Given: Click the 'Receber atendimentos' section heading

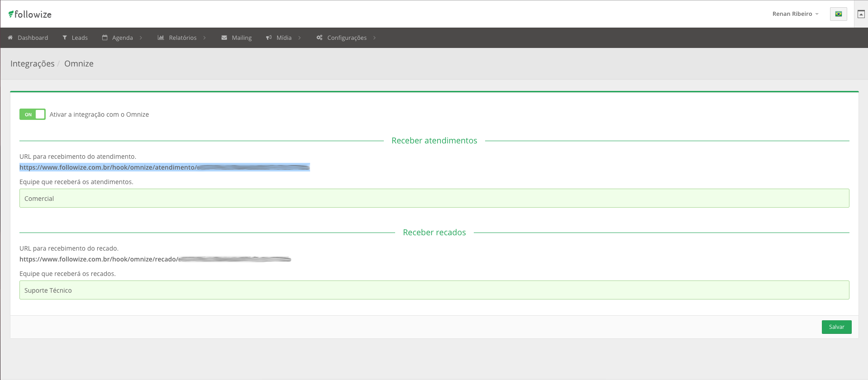Looking at the screenshot, I should pyautogui.click(x=434, y=141).
